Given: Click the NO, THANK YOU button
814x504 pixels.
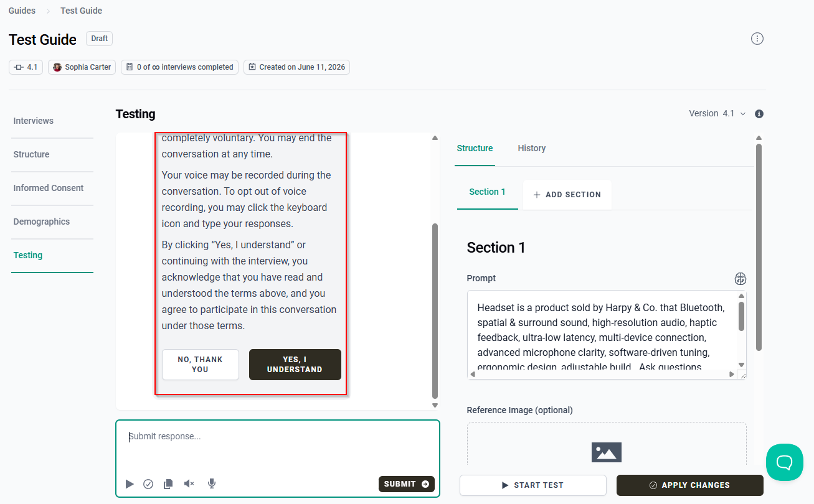Looking at the screenshot, I should (200, 365).
